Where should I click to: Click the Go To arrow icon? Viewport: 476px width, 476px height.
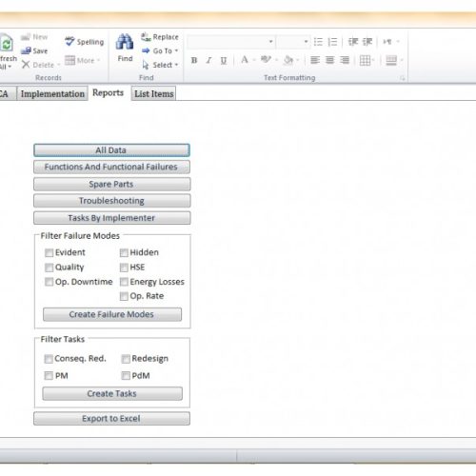click(x=146, y=50)
